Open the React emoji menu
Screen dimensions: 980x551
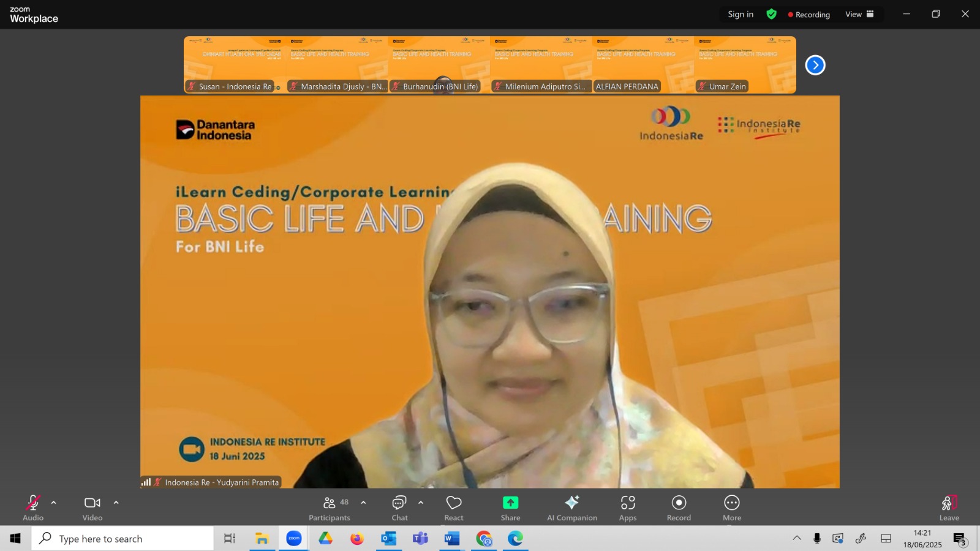(x=454, y=508)
